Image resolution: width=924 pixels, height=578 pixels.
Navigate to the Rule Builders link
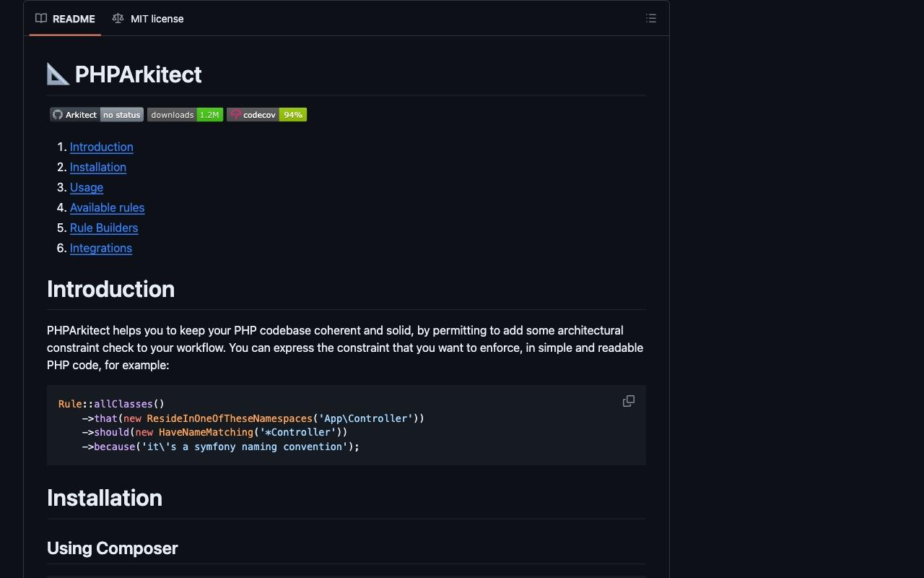coord(104,228)
